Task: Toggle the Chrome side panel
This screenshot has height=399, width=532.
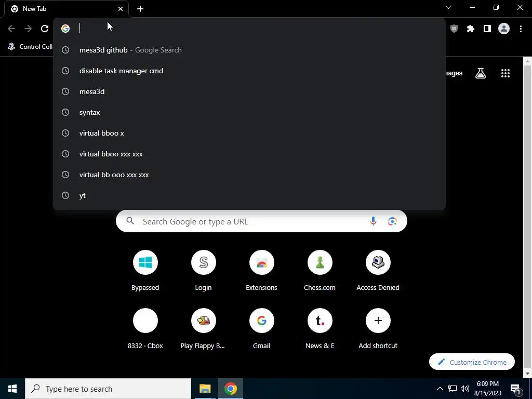Action: (487, 29)
